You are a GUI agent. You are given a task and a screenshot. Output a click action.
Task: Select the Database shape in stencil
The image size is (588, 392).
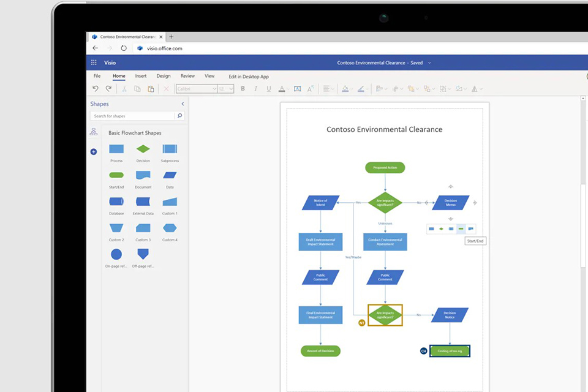(116, 202)
